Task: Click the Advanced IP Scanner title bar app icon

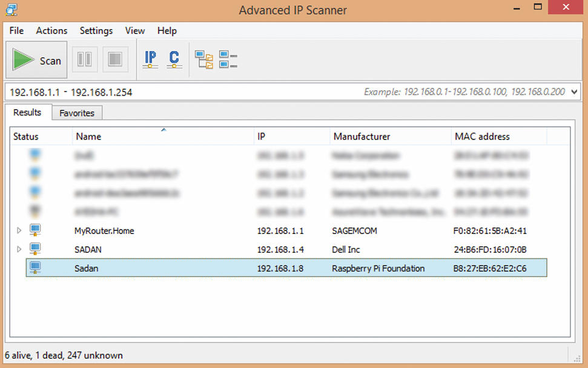Action: (x=12, y=10)
